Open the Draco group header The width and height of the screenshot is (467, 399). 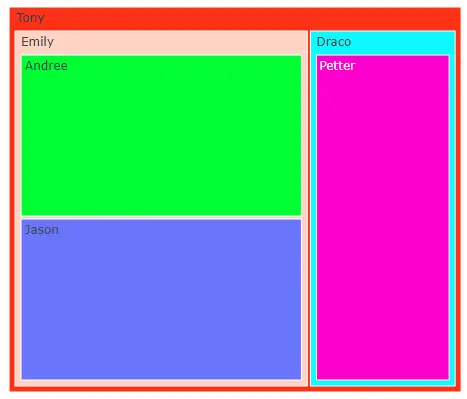click(x=383, y=43)
